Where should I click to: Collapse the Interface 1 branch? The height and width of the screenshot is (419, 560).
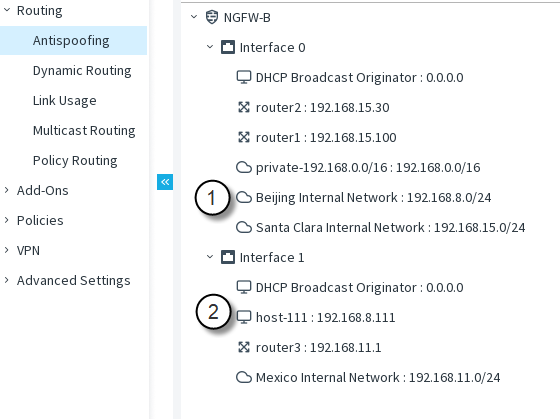point(210,257)
